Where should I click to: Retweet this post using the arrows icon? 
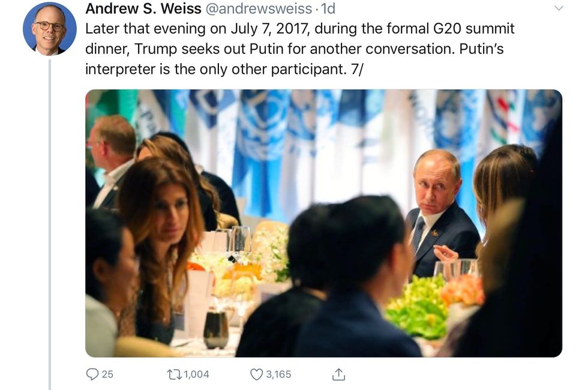pos(174,374)
